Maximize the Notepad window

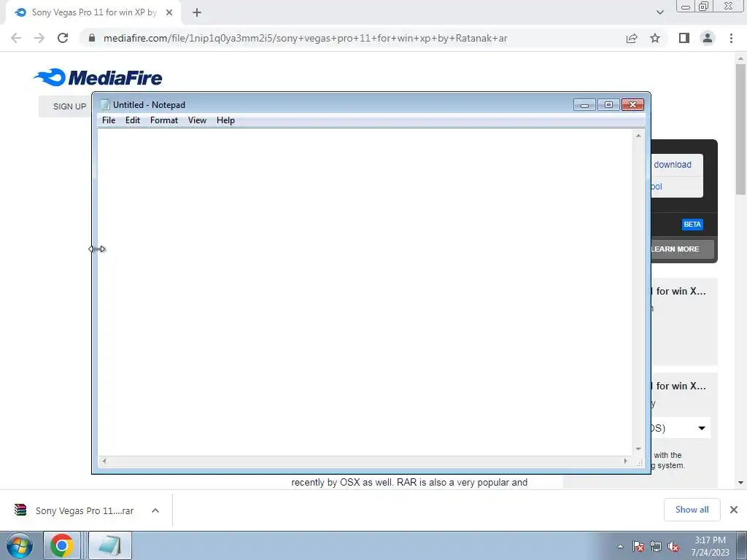click(x=608, y=105)
